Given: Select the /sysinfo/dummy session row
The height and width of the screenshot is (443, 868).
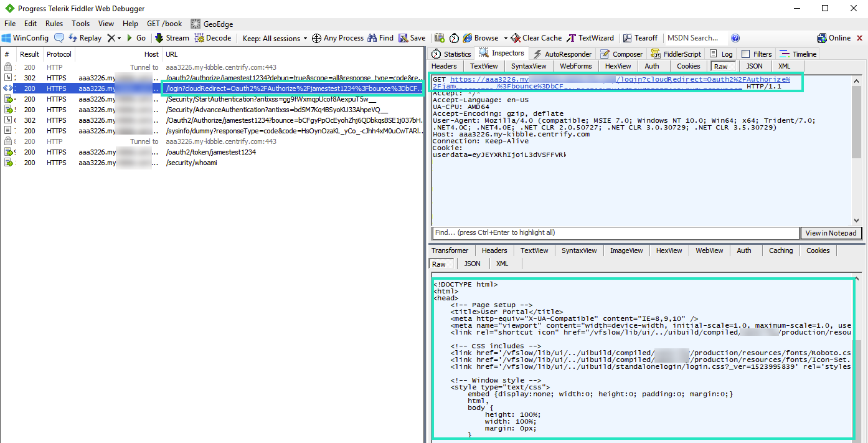Looking at the screenshot, I should [x=213, y=131].
